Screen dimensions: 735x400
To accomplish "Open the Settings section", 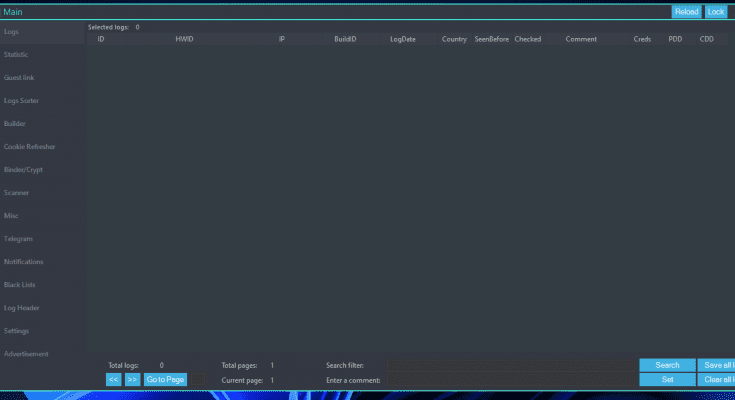I will pos(16,330).
